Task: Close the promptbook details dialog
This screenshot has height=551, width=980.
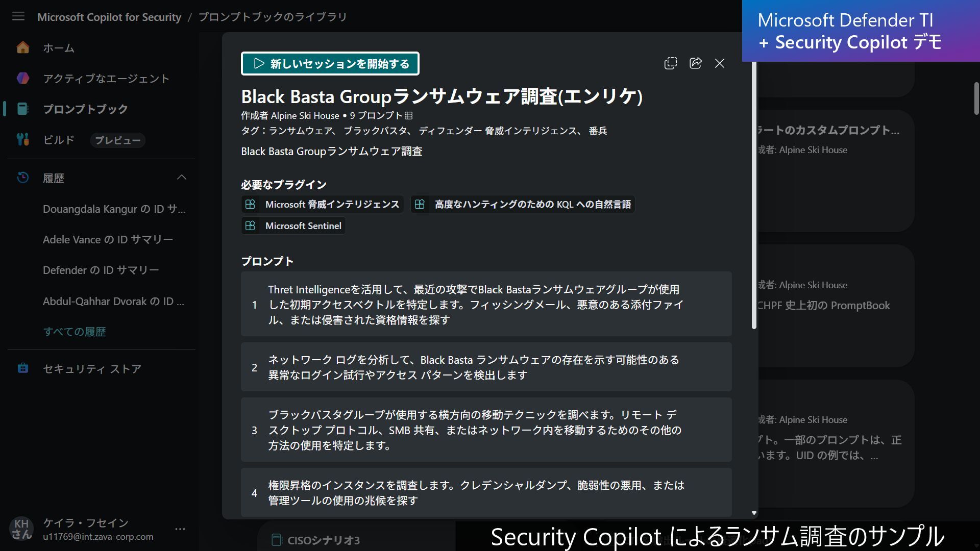Action: click(719, 63)
